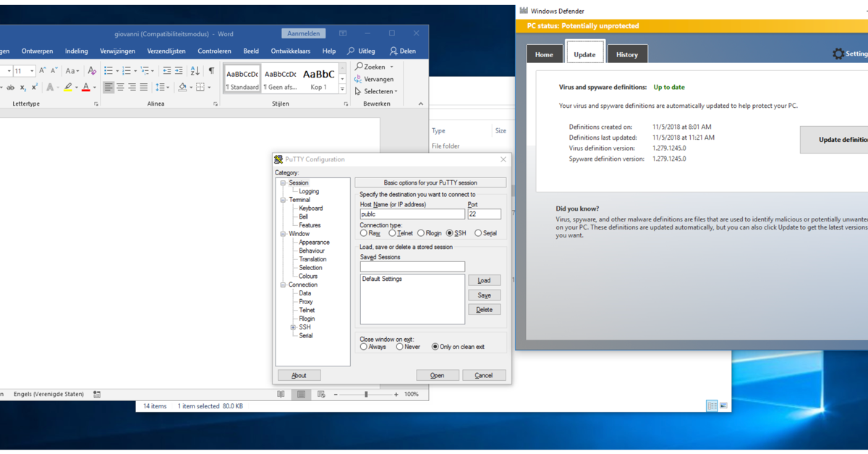Viewport: 868px width, 454px height.
Task: Switch File Explorer to large icons view
Action: [x=723, y=406]
